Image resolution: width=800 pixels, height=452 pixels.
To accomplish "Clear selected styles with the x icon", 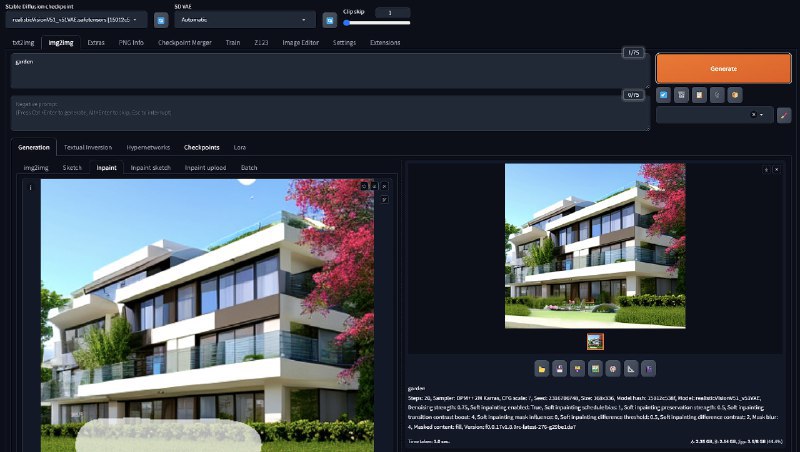I will pos(753,115).
